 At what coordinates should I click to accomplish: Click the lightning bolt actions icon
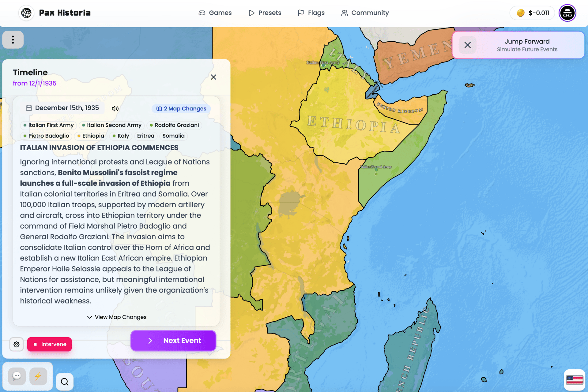click(38, 376)
